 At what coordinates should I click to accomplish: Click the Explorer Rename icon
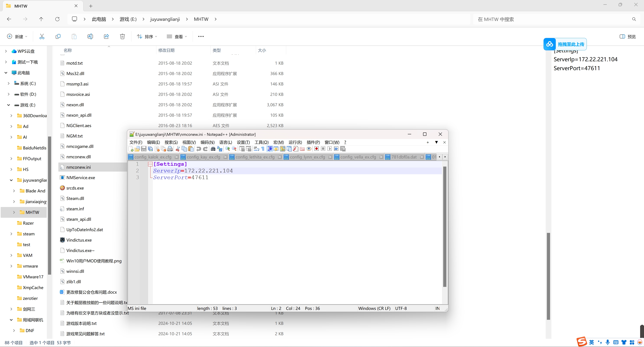(x=90, y=37)
